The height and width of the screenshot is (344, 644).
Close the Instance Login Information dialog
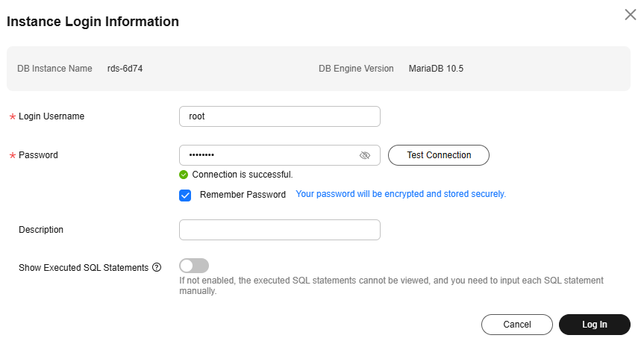tap(630, 14)
